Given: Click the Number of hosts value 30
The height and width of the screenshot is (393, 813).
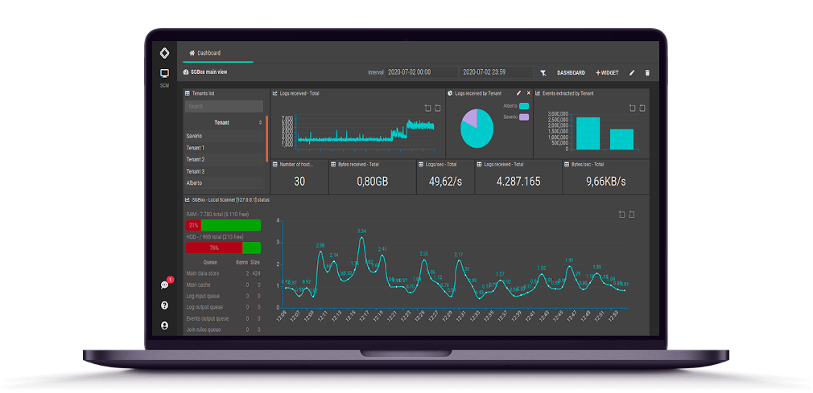Looking at the screenshot, I should pos(299,181).
